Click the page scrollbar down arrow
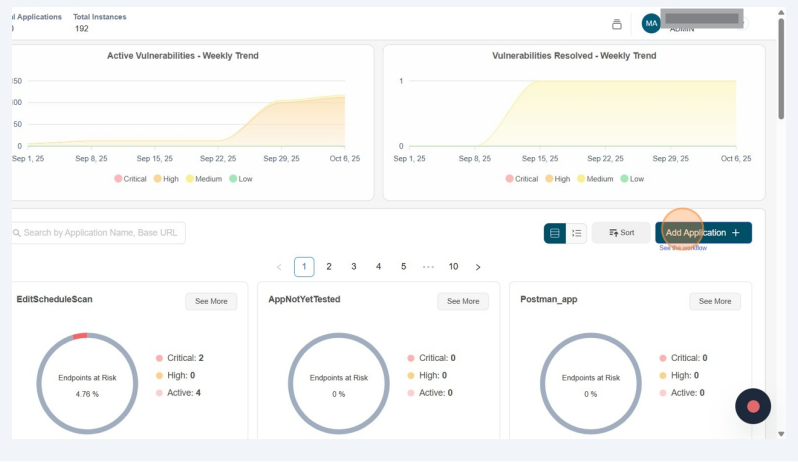Screen dimensions: 798x462 781,434
